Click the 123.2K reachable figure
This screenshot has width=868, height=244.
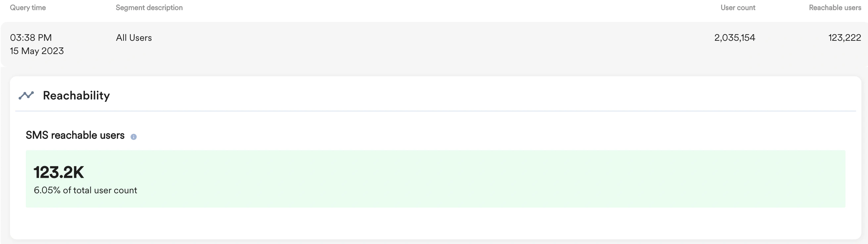(59, 172)
